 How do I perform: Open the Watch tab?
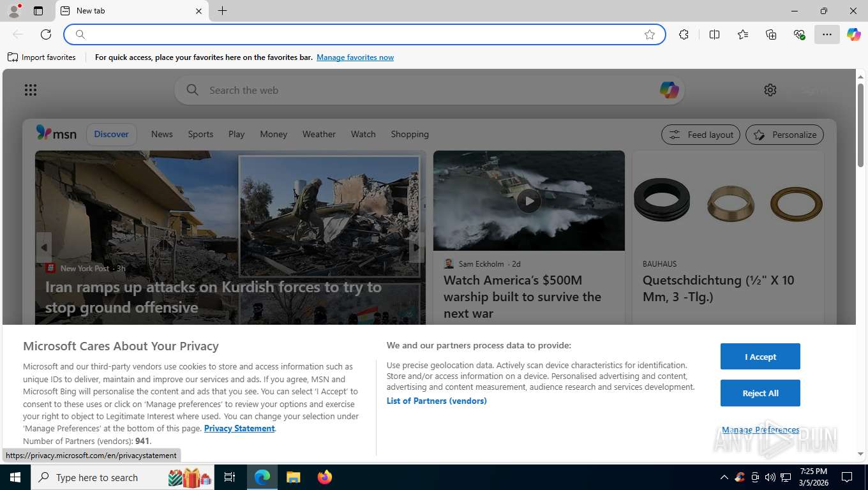pos(363,135)
